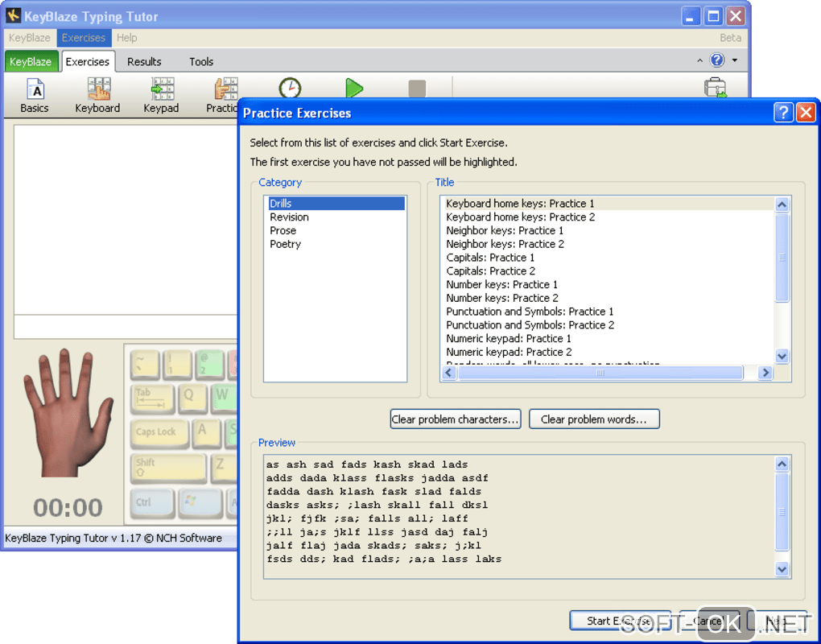The width and height of the screenshot is (821, 644).
Task: Select Neighbor keys: Practice 1
Action: (x=608, y=230)
